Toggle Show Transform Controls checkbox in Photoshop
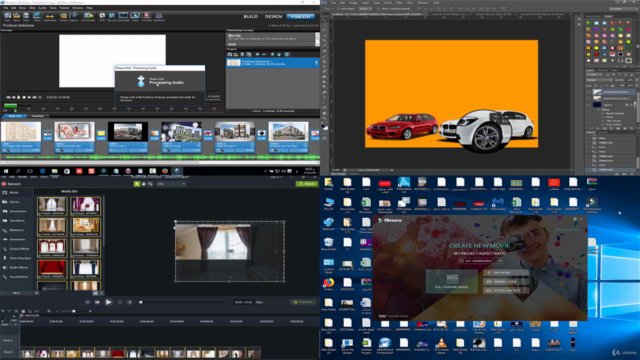Screen dimensions: 640x360 (380, 9)
